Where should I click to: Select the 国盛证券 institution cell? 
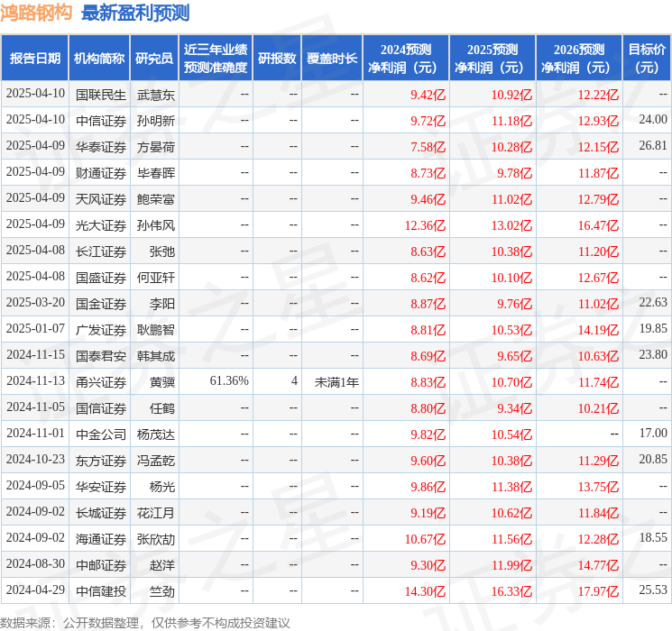pos(101,278)
